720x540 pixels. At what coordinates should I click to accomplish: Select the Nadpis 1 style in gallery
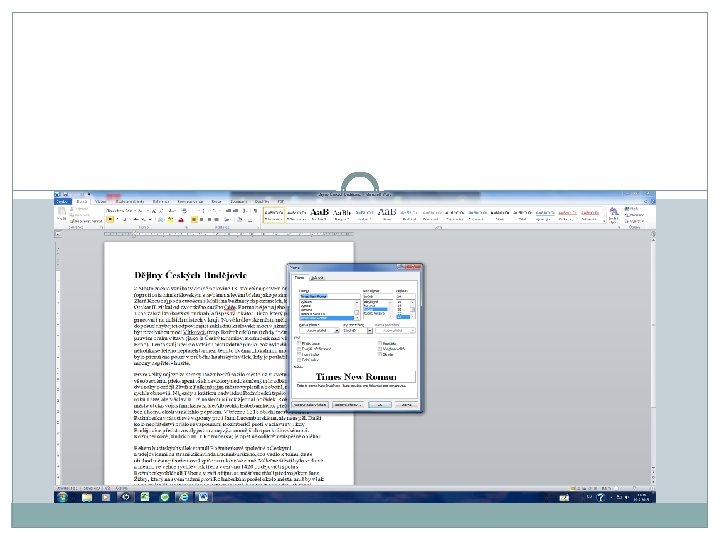coord(319,214)
